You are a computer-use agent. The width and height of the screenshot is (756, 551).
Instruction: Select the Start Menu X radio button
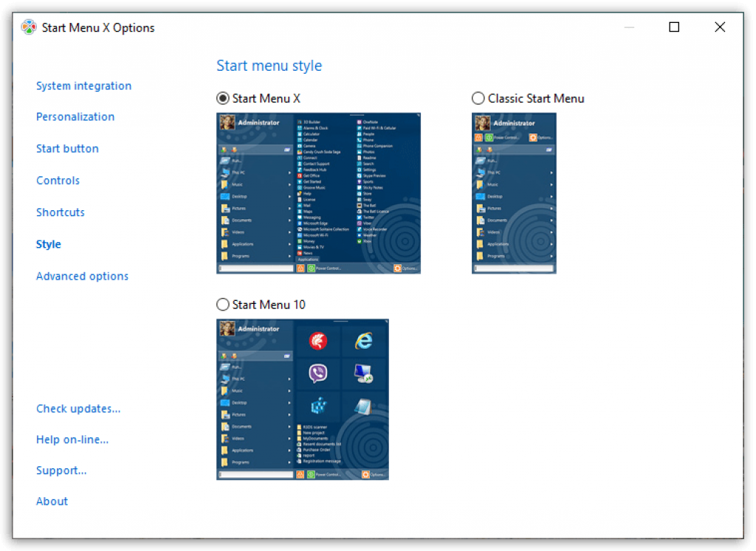[x=223, y=98]
